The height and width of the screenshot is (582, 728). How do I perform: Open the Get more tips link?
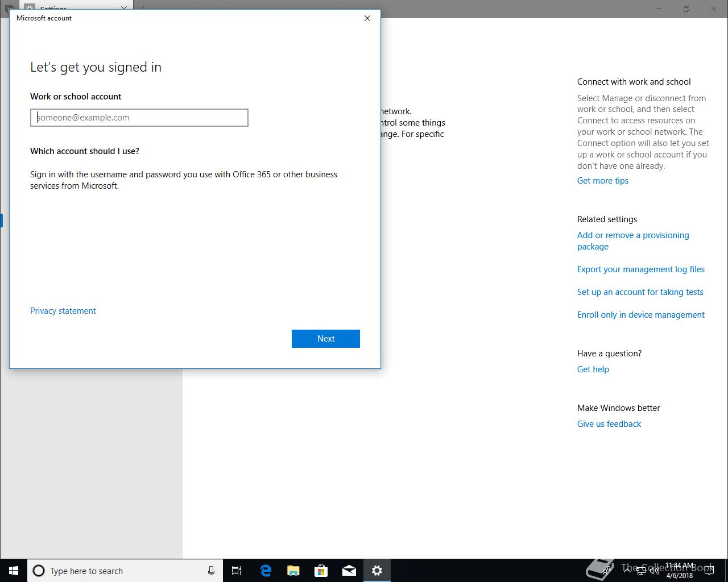pos(603,181)
